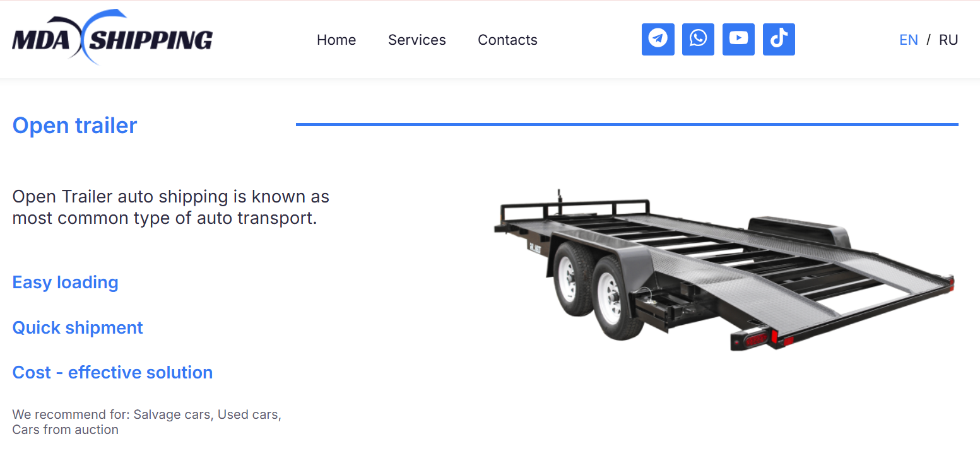Click the 'We recommend for' note text
Screen dimensions: 980x468
pyautogui.click(x=147, y=422)
